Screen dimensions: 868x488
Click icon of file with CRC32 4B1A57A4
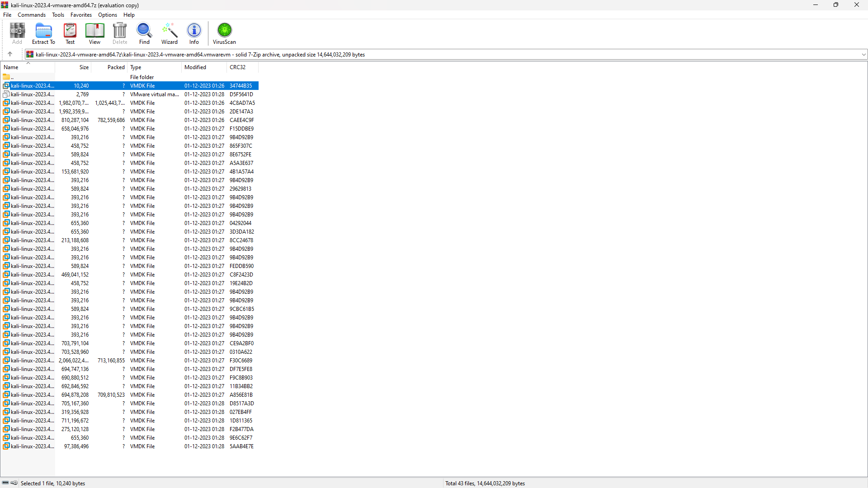pyautogui.click(x=6, y=172)
